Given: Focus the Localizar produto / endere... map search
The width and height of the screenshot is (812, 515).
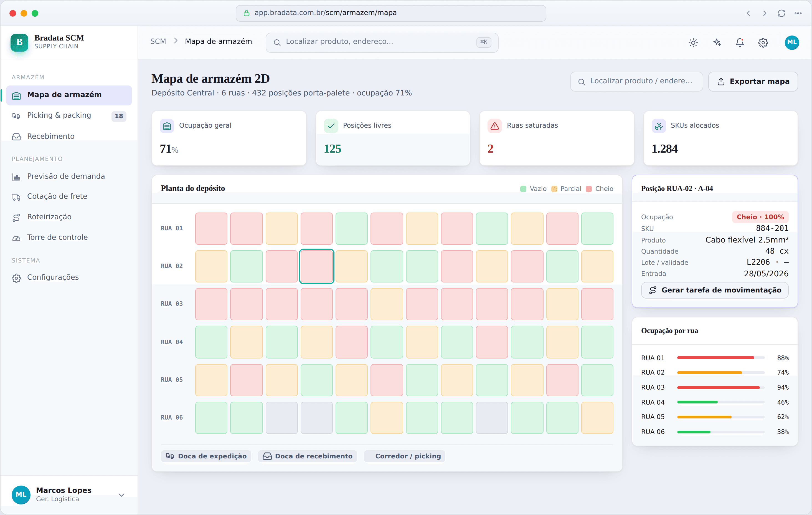Looking at the screenshot, I should [x=636, y=82].
